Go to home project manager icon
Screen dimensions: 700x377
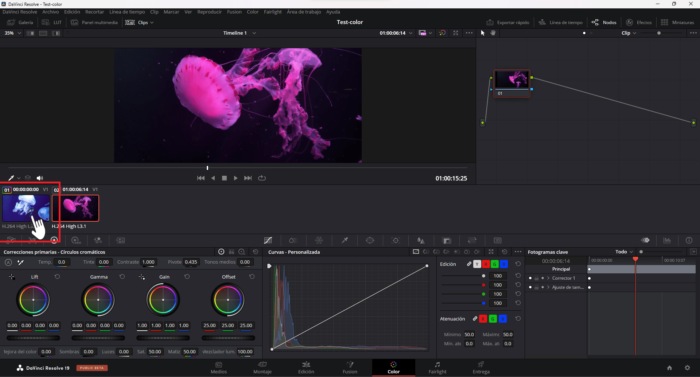[x=669, y=368]
